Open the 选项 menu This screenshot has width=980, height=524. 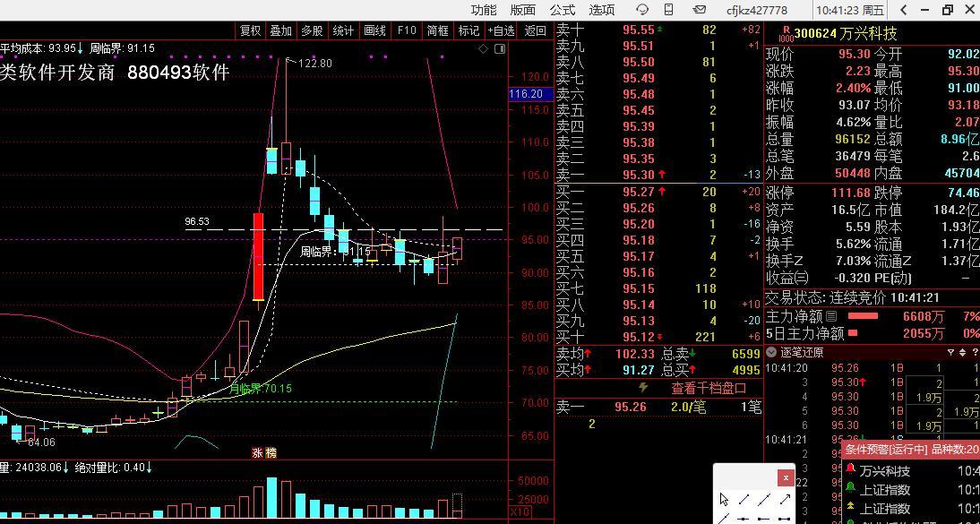(602, 10)
